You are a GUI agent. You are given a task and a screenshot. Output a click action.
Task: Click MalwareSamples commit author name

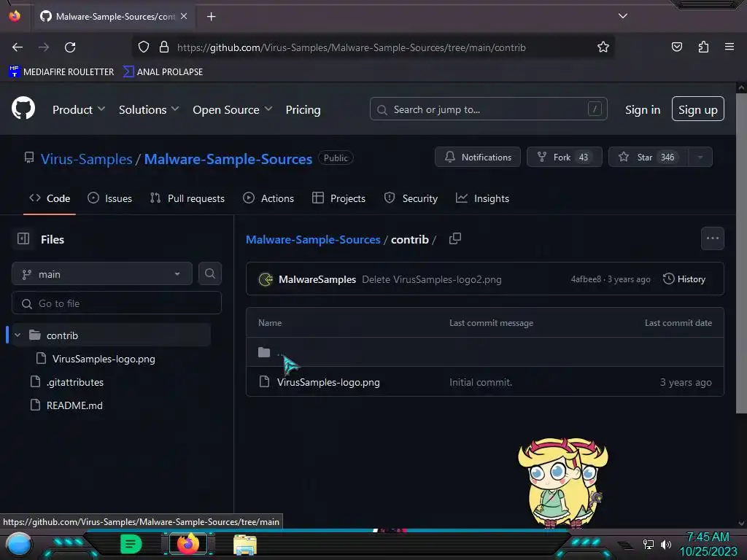(317, 279)
